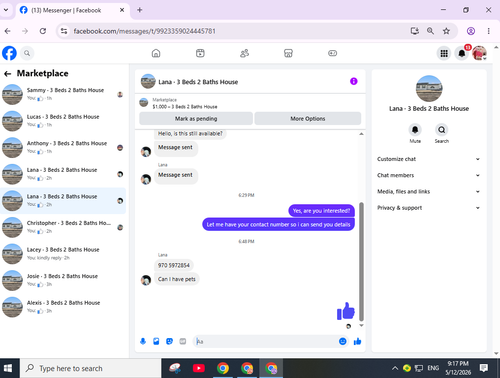Bookmark this page with star icon
This screenshot has width=500, height=378.
[446, 31]
